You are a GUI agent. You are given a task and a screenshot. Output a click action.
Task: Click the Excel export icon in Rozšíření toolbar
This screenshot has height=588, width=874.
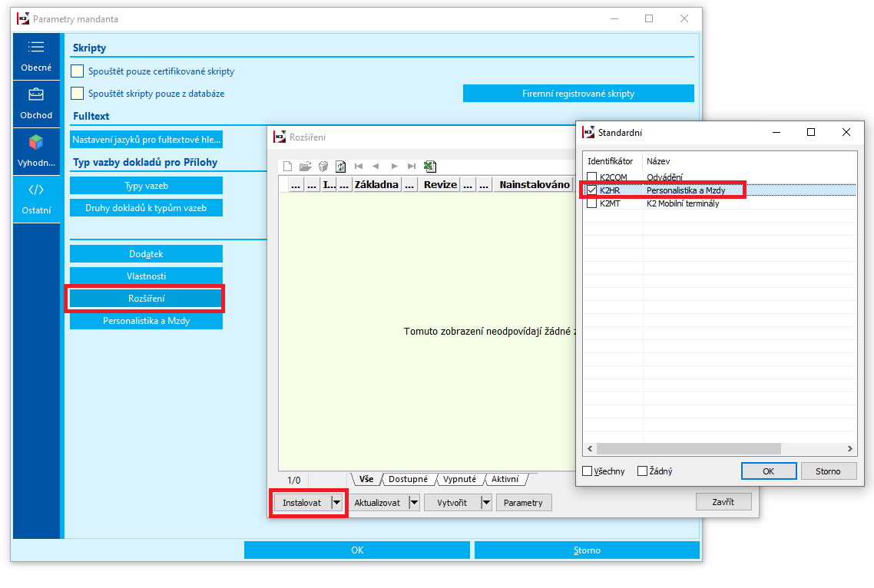click(430, 166)
